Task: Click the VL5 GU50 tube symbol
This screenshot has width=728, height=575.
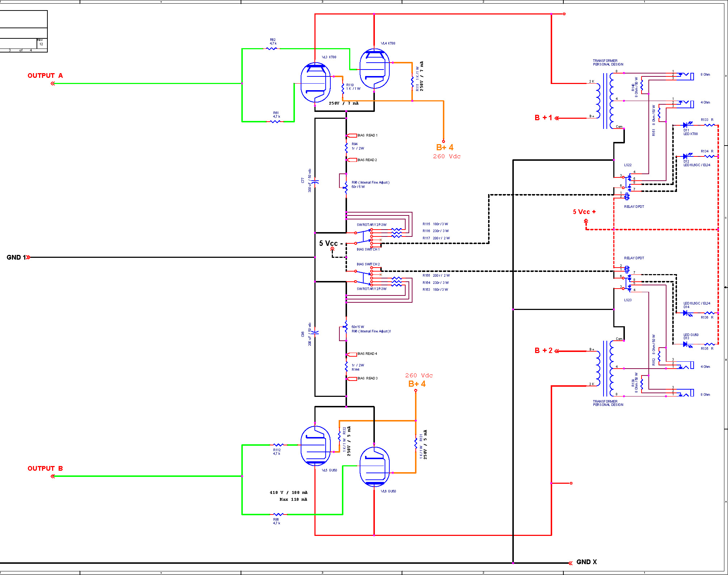Action: tap(315, 446)
